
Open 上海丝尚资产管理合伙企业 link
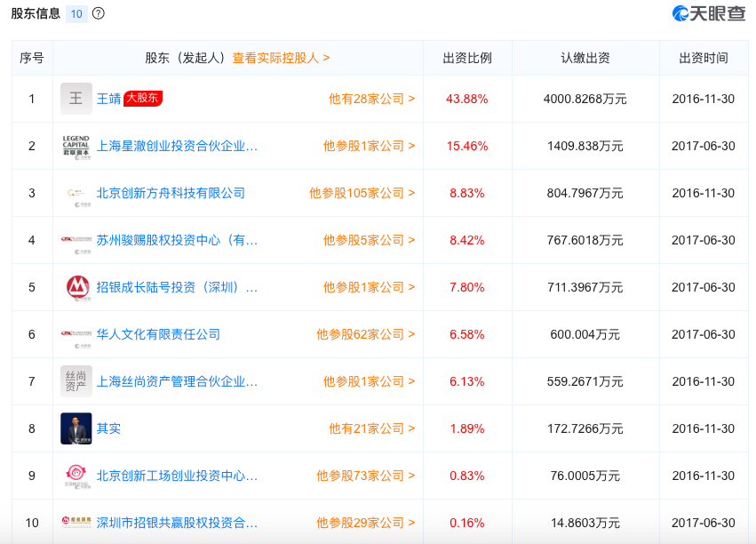[177, 381]
